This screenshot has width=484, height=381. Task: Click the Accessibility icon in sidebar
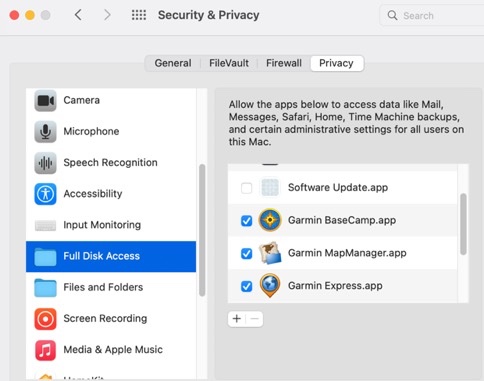tap(45, 194)
